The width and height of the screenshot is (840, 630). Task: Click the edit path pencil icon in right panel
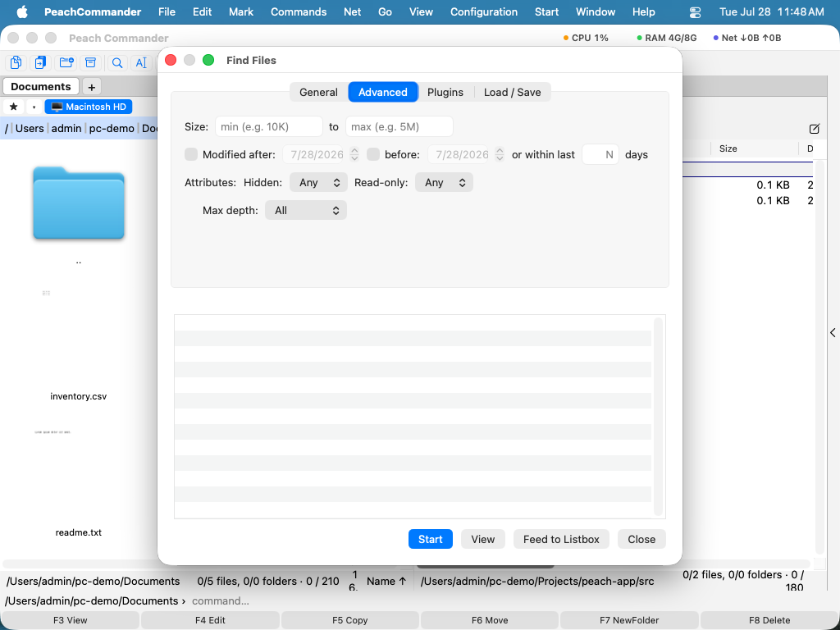click(x=815, y=129)
